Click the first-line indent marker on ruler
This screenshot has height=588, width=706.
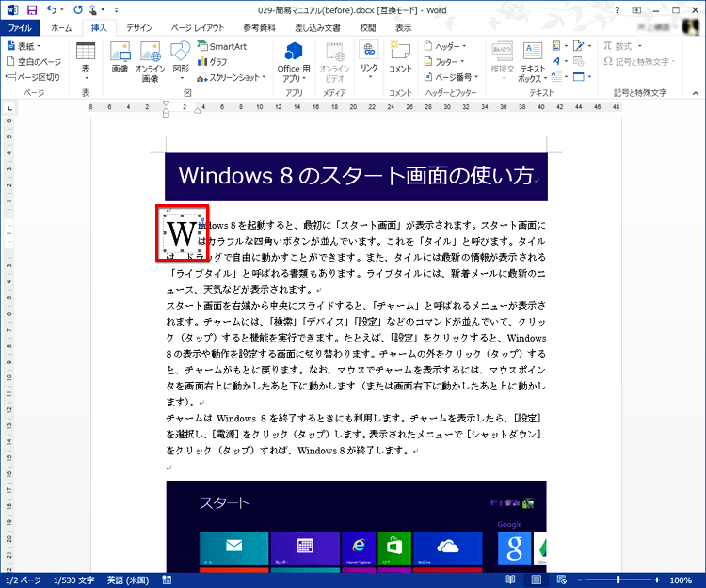[x=166, y=103]
